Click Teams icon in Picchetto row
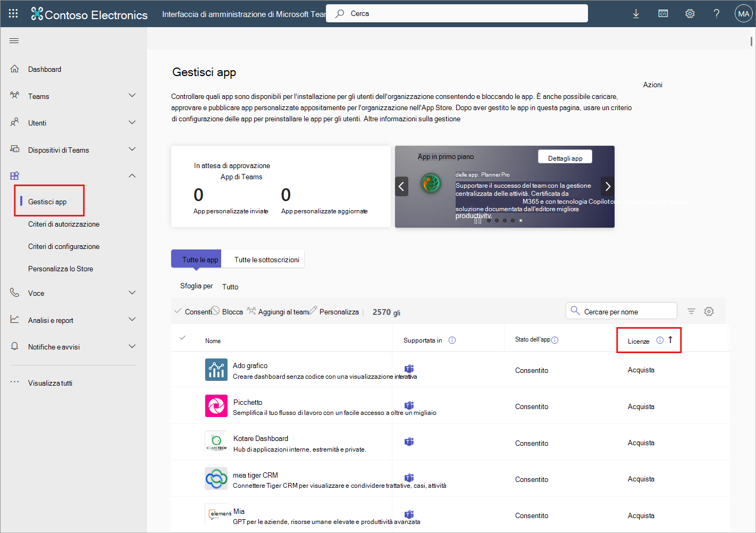Image resolution: width=756 pixels, height=533 pixels. (x=409, y=406)
